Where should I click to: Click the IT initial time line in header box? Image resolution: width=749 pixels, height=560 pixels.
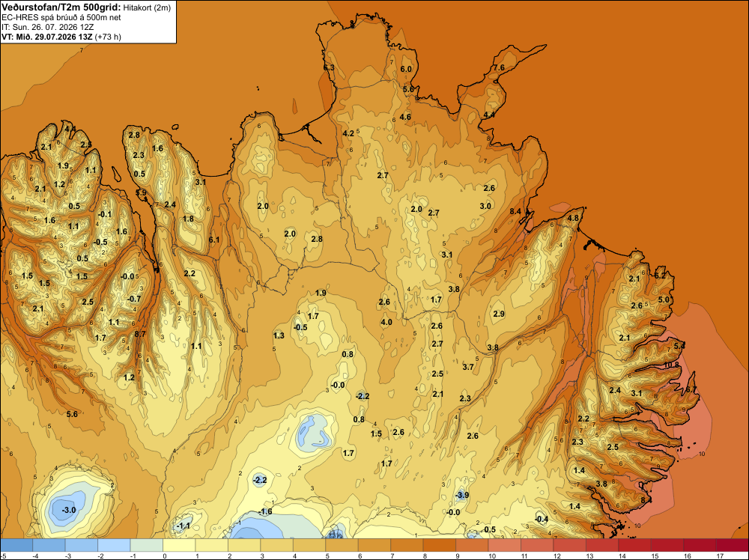pos(53,27)
